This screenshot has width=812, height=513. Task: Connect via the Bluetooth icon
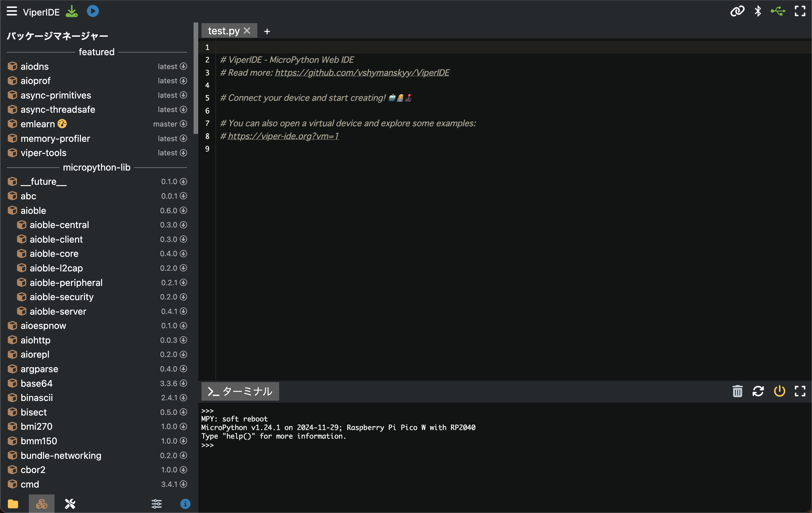point(758,12)
